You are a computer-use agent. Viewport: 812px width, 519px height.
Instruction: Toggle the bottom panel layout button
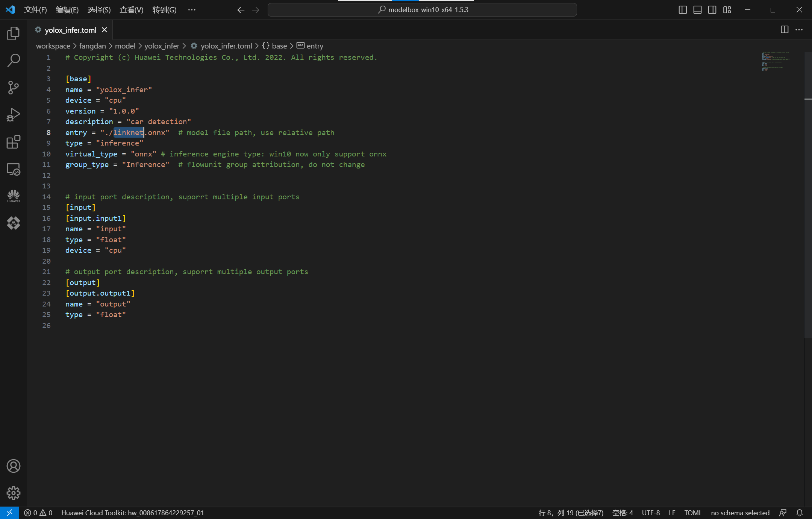[697, 10]
